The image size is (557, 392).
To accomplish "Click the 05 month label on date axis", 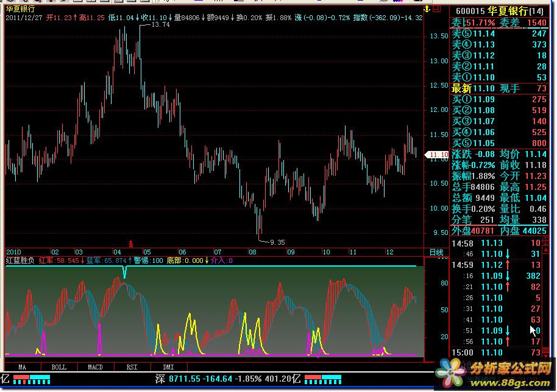I will pyautogui.click(x=147, y=252).
